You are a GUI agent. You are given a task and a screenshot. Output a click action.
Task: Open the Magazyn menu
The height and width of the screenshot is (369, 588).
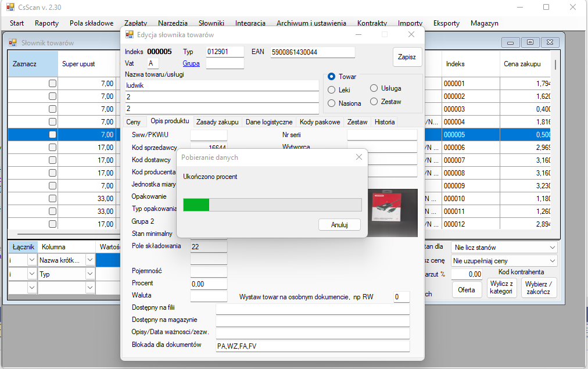485,23
